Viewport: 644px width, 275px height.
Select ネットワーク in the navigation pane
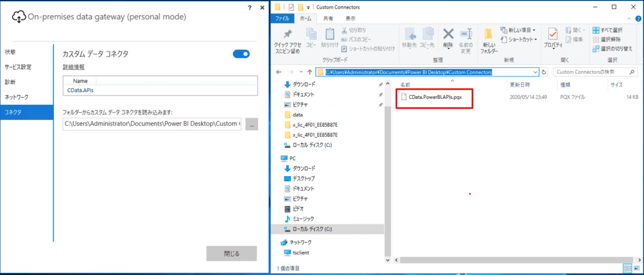click(300, 242)
